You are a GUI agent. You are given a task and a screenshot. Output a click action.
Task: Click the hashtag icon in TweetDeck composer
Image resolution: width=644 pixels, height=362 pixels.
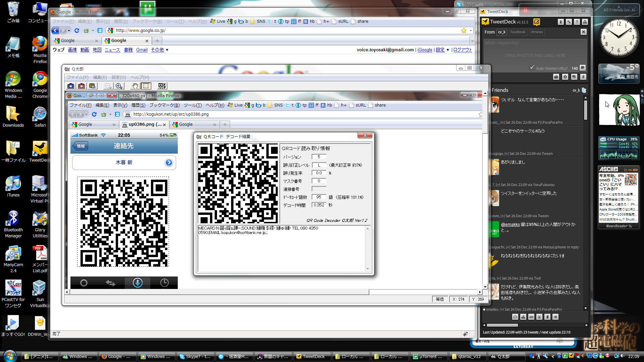(583, 77)
